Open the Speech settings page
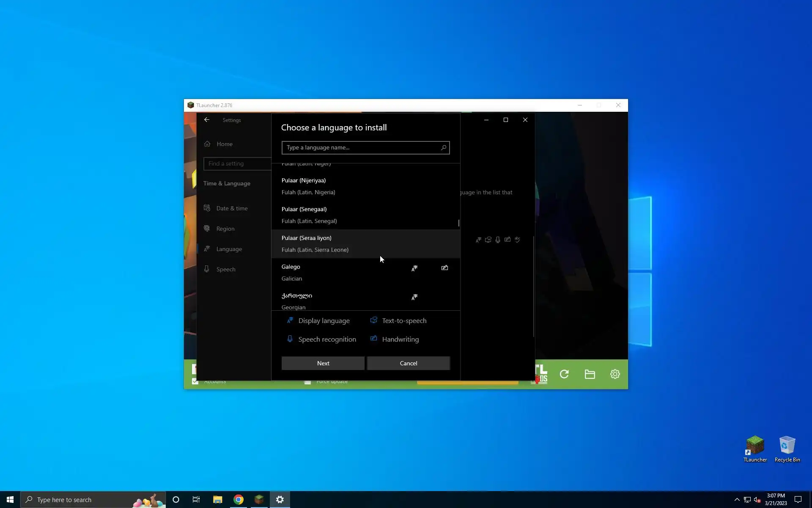Image resolution: width=812 pixels, height=508 pixels. (x=225, y=269)
